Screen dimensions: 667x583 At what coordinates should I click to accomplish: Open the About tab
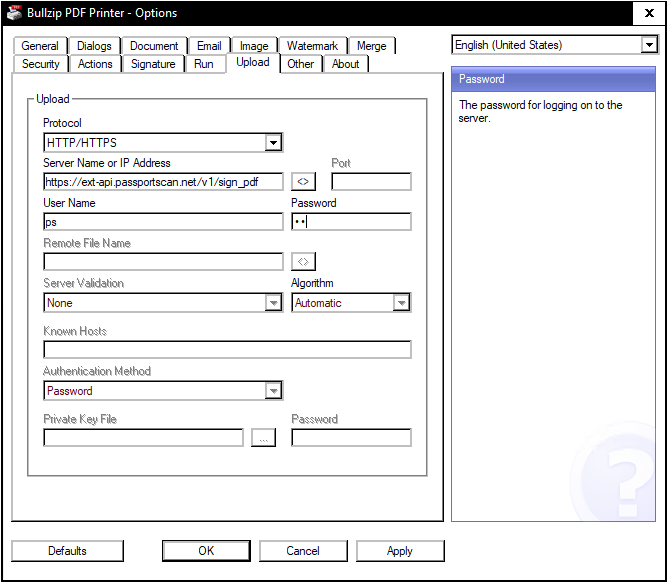pyautogui.click(x=345, y=64)
